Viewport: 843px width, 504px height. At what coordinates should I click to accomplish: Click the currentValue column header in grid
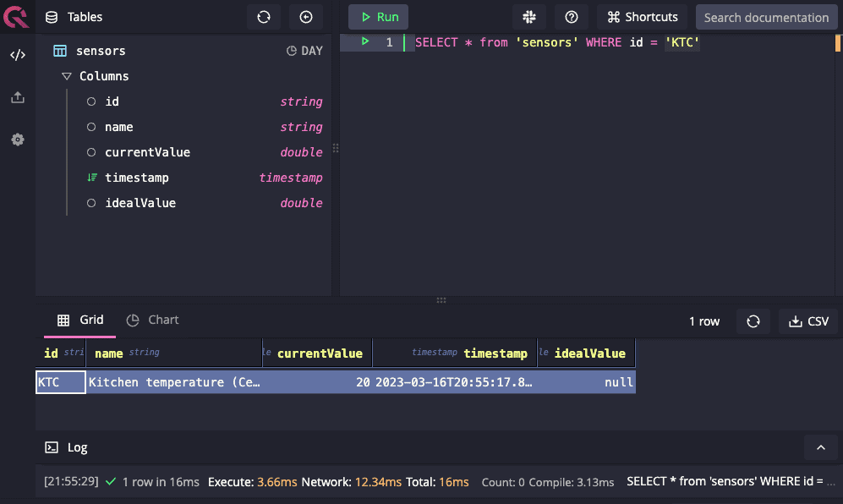317,353
